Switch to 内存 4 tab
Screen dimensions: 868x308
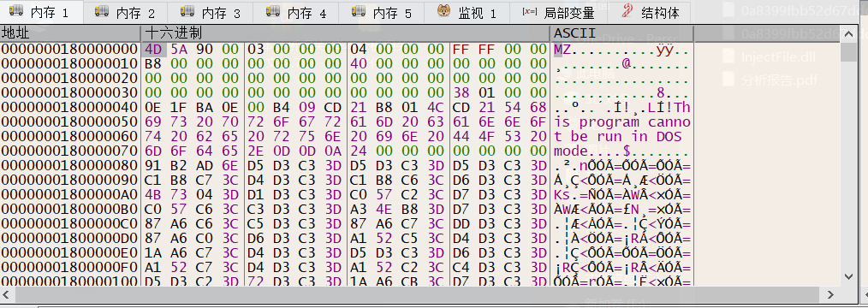[x=297, y=12]
